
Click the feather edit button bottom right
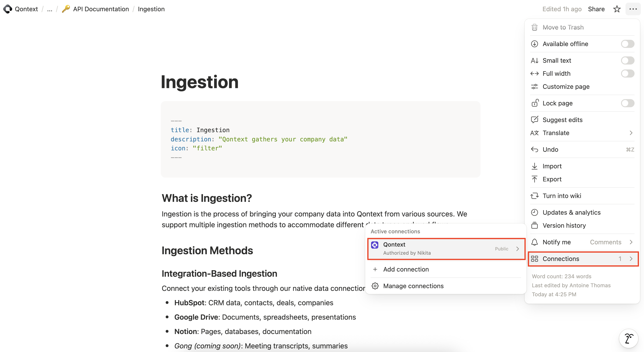pyautogui.click(x=629, y=338)
